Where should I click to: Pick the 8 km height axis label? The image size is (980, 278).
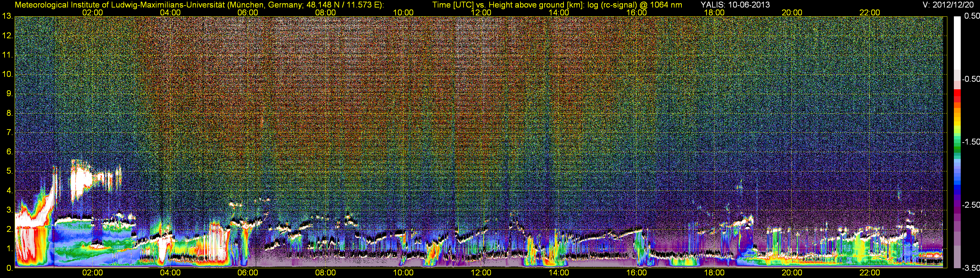point(9,113)
